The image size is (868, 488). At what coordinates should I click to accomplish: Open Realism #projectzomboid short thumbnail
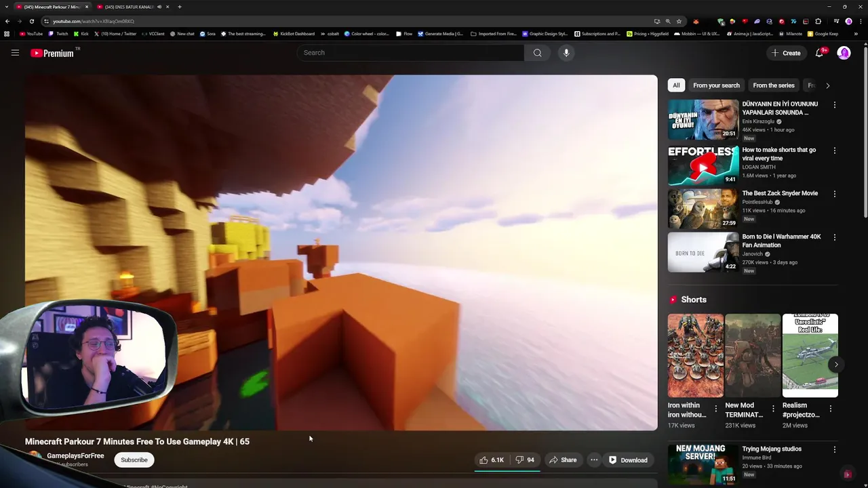810,355
